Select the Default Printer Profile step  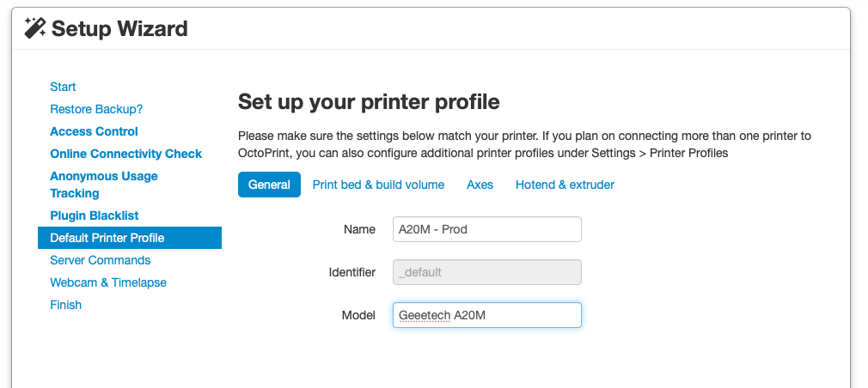pyautogui.click(x=107, y=238)
